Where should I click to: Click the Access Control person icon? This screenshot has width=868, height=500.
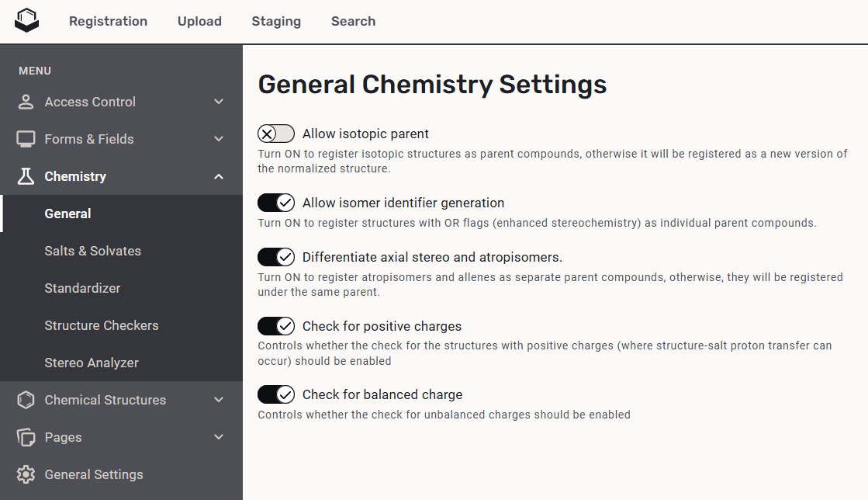[26, 102]
